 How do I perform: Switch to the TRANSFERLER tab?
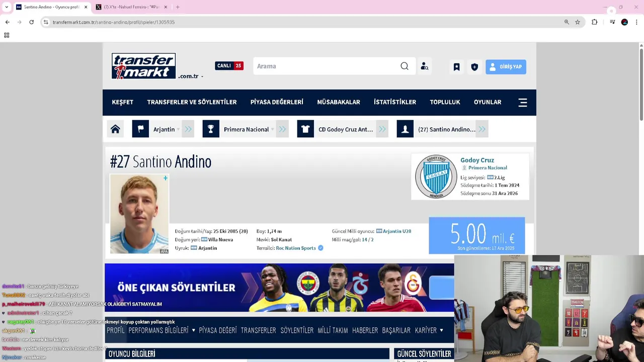point(258,330)
